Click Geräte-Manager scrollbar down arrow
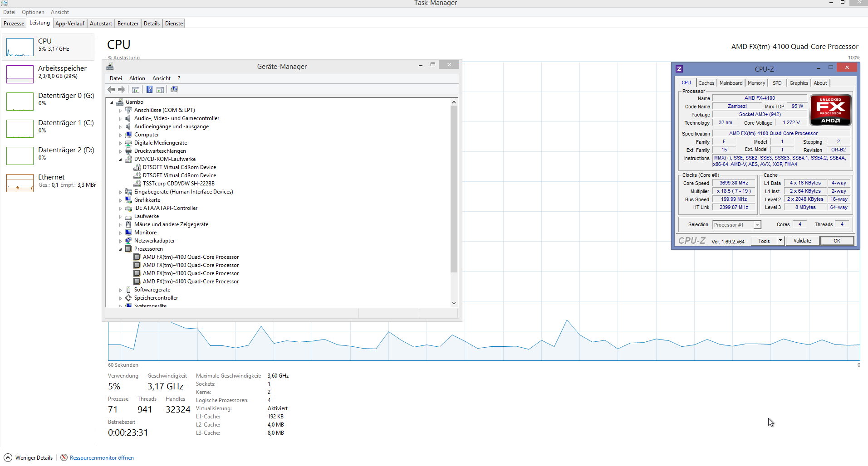This screenshot has height=466, width=868. pos(454,303)
